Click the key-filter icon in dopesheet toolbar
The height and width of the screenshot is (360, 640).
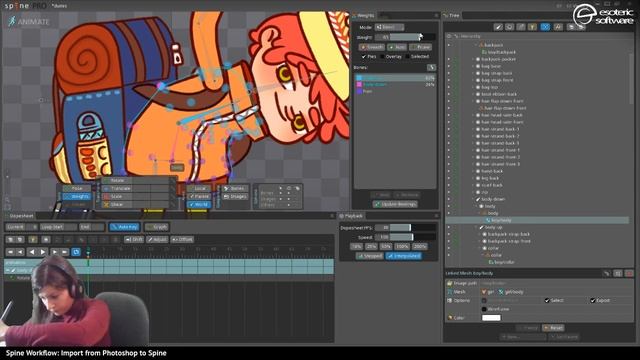[x=33, y=240]
